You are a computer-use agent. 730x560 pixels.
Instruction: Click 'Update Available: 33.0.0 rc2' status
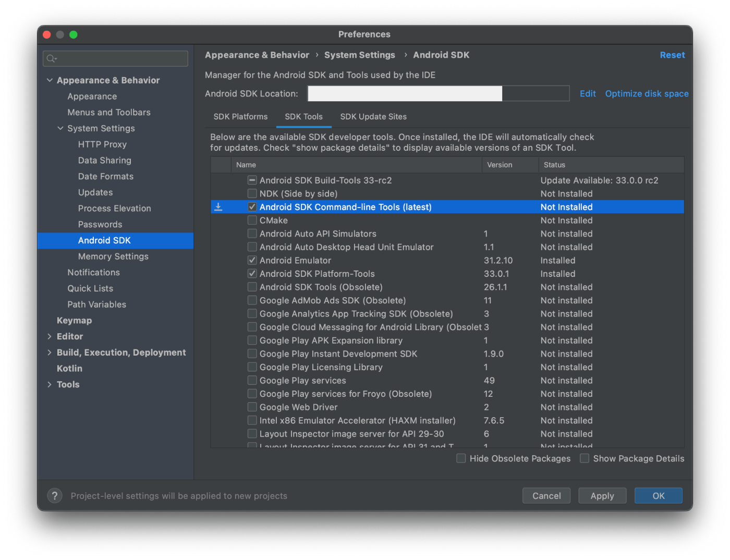pyautogui.click(x=599, y=180)
